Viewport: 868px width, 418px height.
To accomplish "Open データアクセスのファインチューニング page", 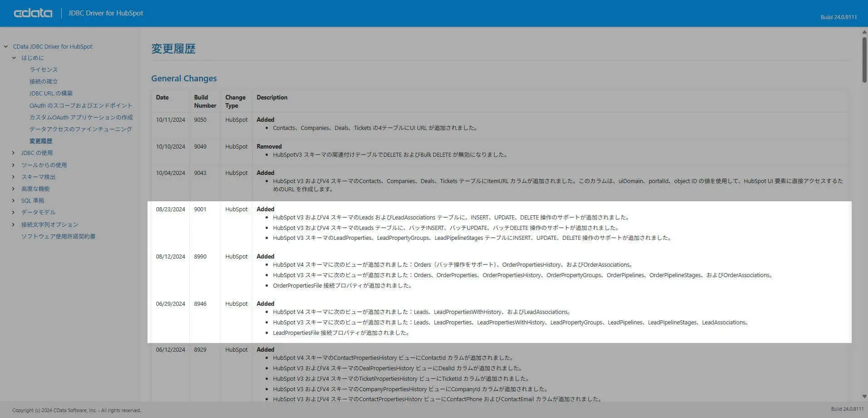I will click(x=80, y=129).
